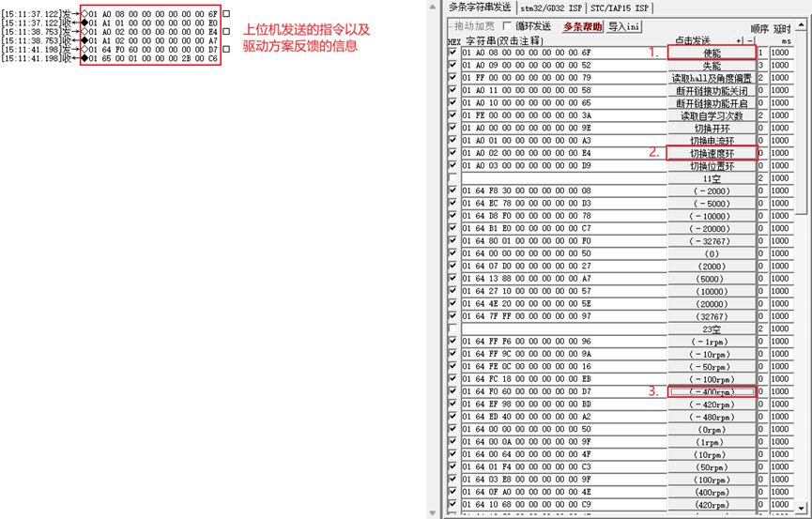This screenshot has width=812, height=519.
Task: Send the (10000) command
Action: pos(712,292)
